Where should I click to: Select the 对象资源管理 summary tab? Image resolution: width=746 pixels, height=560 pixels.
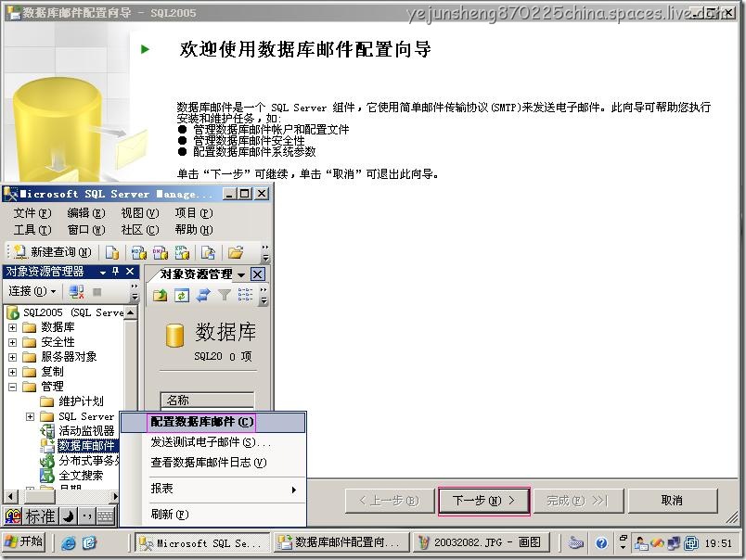pos(196,274)
